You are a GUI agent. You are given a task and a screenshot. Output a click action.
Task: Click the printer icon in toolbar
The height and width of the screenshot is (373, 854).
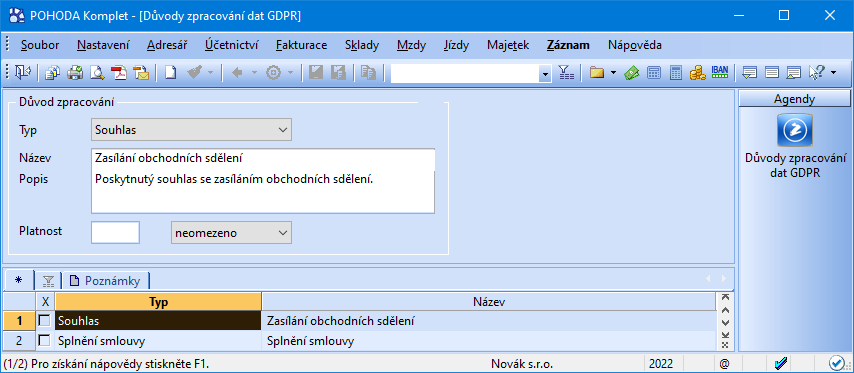[x=74, y=73]
